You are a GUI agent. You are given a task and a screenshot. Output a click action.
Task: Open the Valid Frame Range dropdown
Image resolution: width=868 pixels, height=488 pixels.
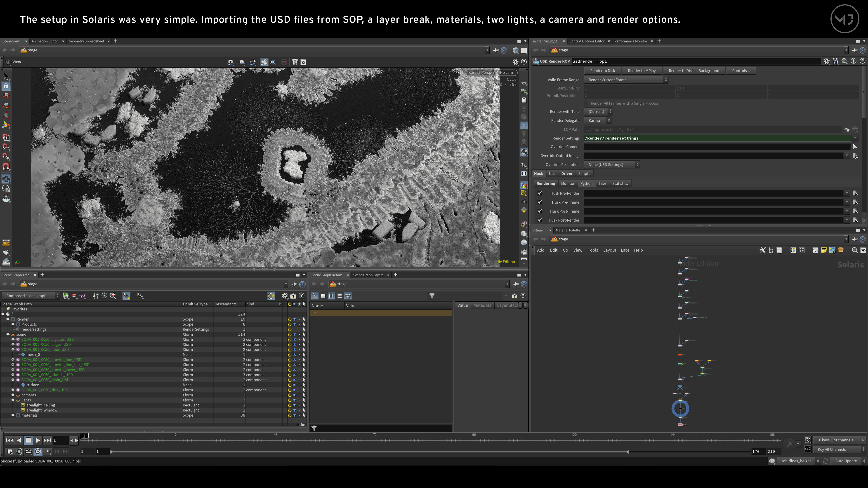pos(626,80)
